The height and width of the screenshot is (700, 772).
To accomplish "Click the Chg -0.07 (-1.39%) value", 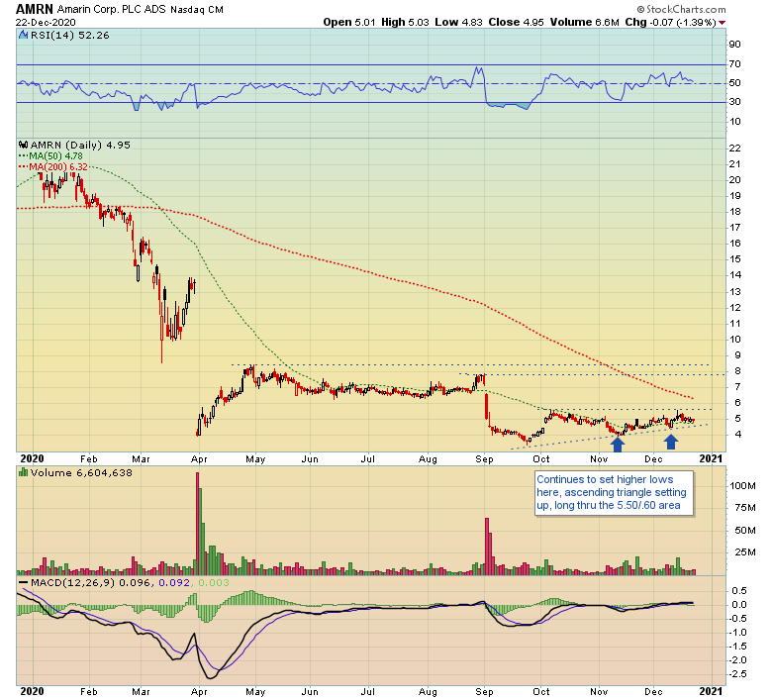I will [x=670, y=22].
